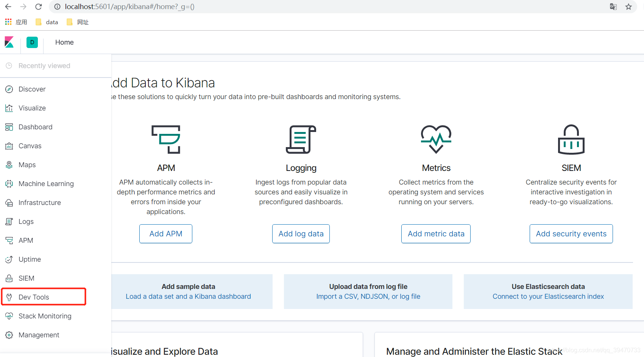
Task: Open Machine Learning
Action: [x=46, y=183]
